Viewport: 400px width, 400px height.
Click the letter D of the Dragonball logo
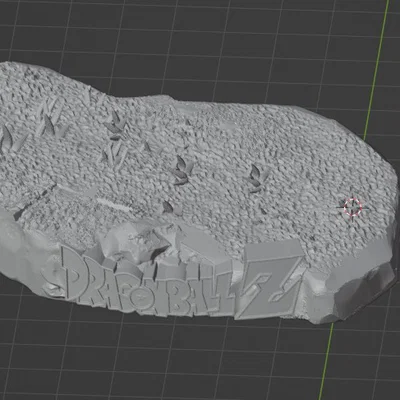click(77, 274)
